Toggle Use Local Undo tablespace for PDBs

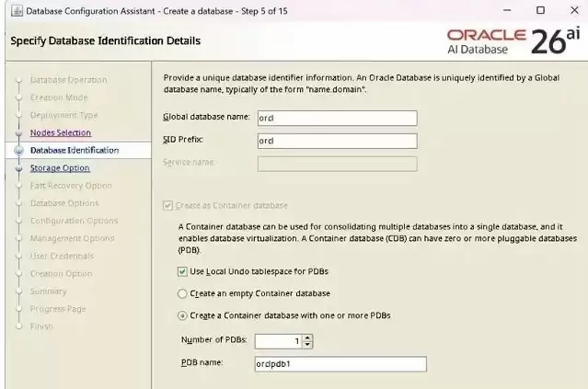pyautogui.click(x=182, y=271)
